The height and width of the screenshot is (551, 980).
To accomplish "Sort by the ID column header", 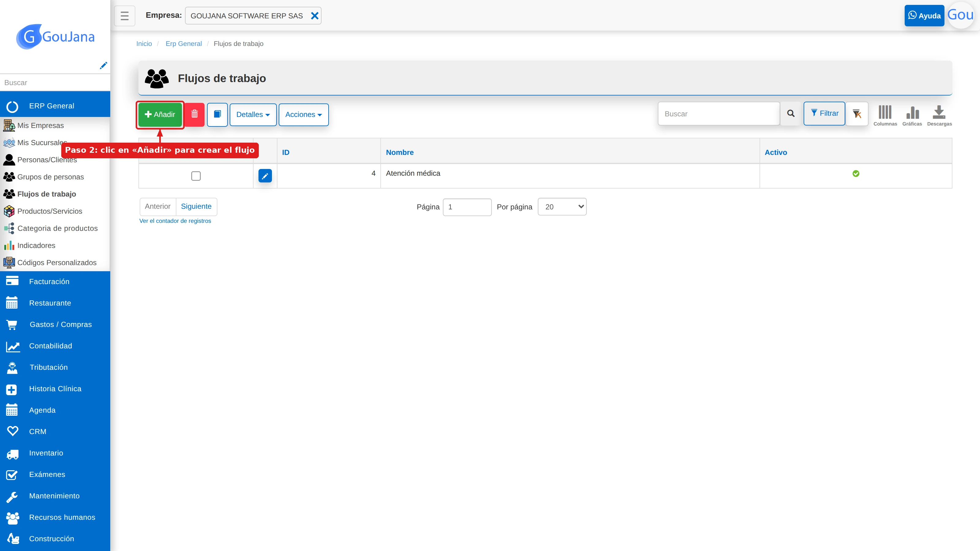I will click(286, 152).
